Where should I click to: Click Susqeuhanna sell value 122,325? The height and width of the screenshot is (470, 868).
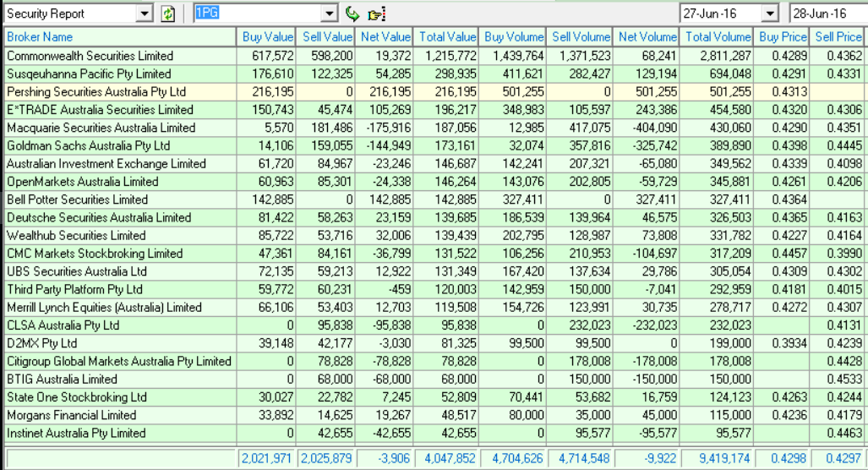pyautogui.click(x=331, y=74)
